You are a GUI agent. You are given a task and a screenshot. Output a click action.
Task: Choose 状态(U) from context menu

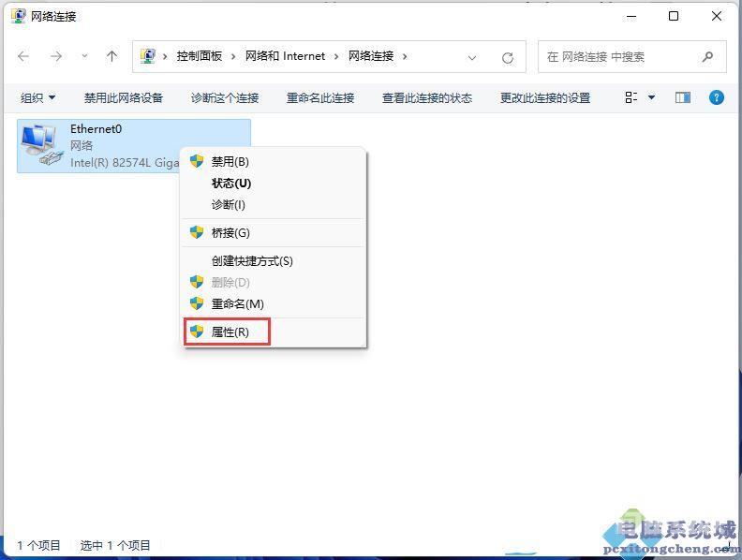click(274, 184)
